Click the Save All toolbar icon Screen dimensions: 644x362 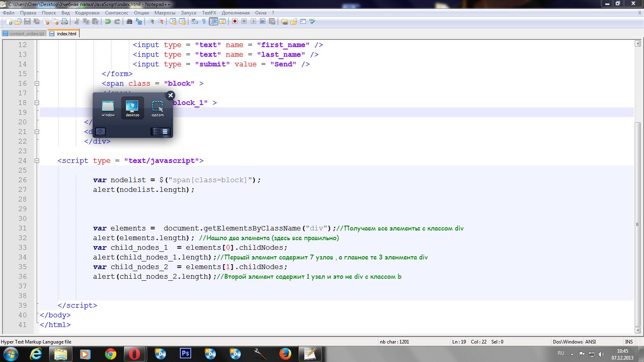37,21
